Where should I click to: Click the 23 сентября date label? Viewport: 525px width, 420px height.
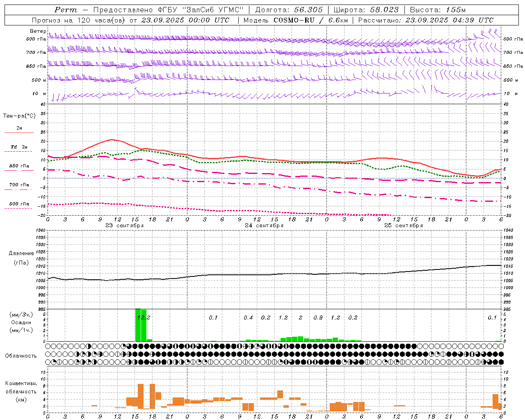coord(124,226)
